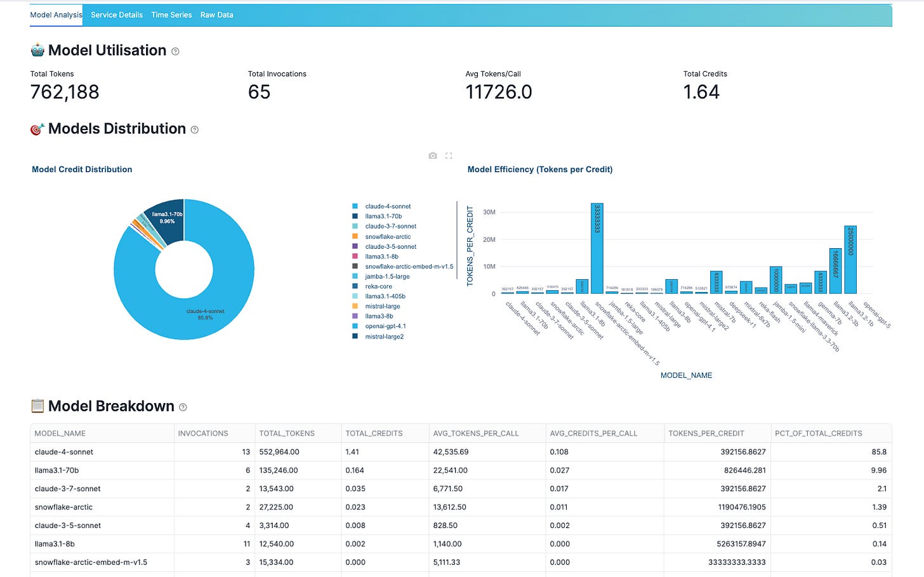Click the tallest bar labeled 33333333
Image resolution: width=924 pixels, height=577 pixels.
(x=597, y=248)
